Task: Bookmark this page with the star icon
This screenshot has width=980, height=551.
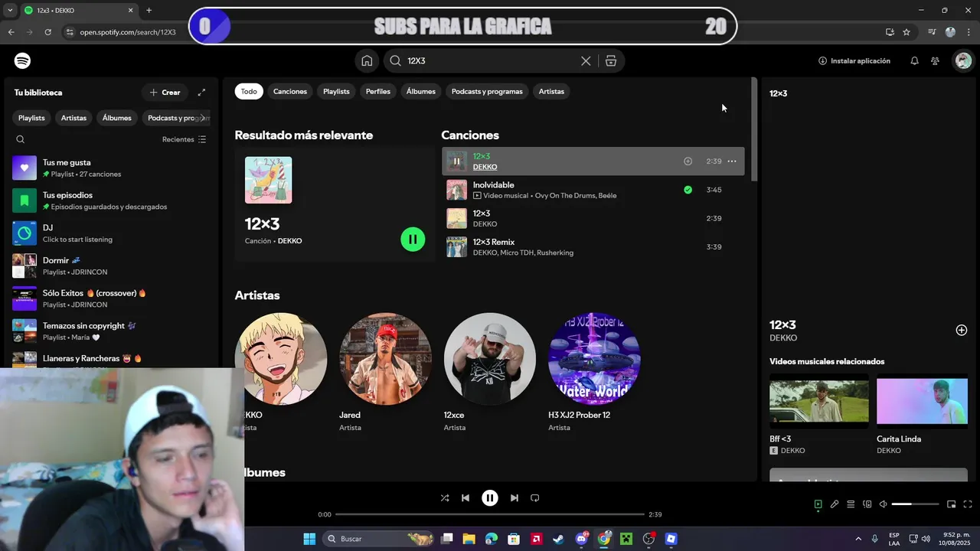Action: coord(906,32)
